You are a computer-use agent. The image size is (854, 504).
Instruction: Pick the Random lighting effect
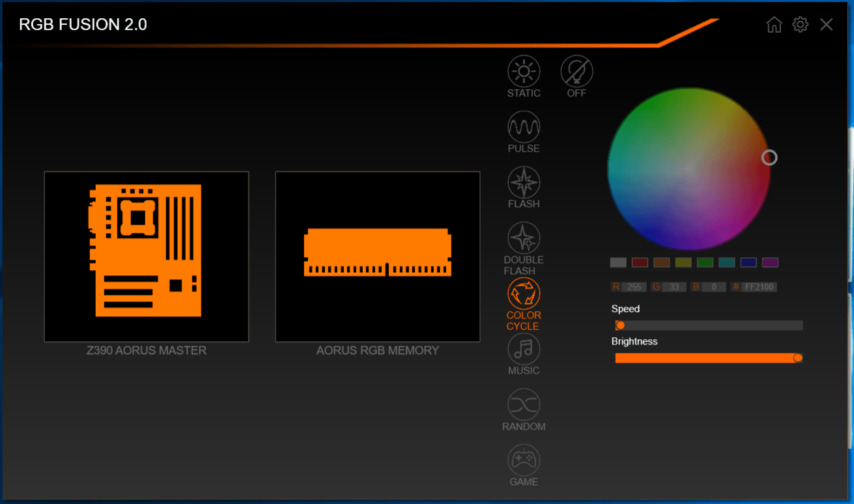coord(524,404)
